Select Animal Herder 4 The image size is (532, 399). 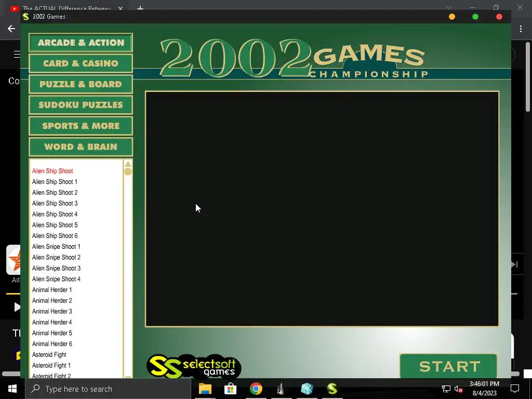52,322
